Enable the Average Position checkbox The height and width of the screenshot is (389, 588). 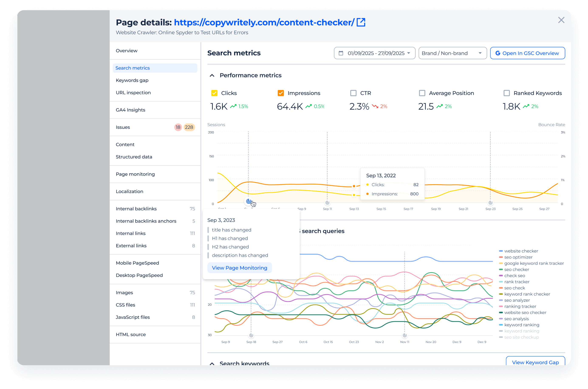[x=422, y=93]
